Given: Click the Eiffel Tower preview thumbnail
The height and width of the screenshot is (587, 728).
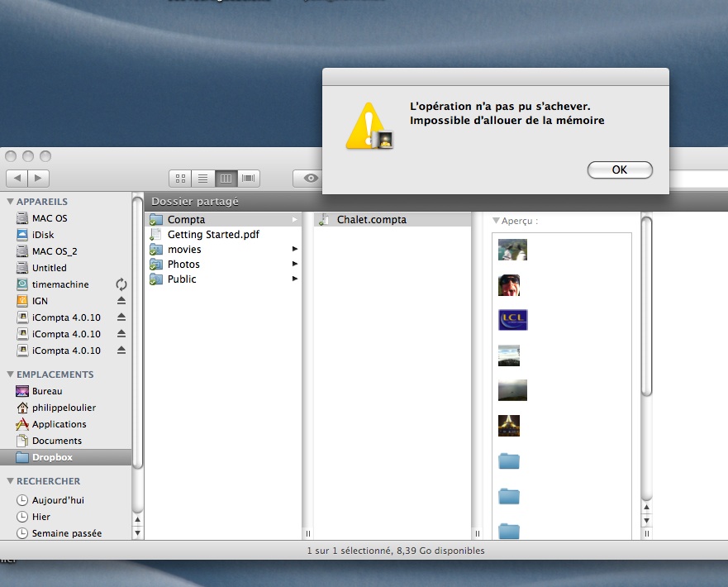Looking at the screenshot, I should click(x=509, y=426).
